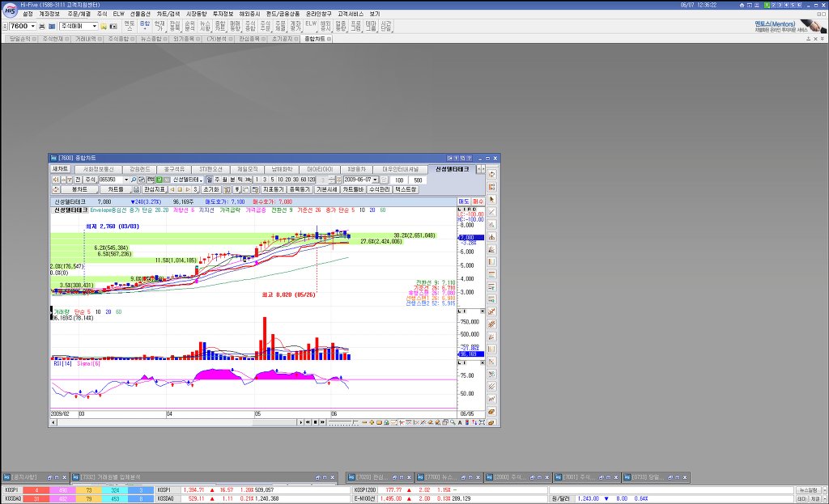The image size is (829, 504).
Task: Open the 7600 screen number dropdown
Action: click(32, 26)
